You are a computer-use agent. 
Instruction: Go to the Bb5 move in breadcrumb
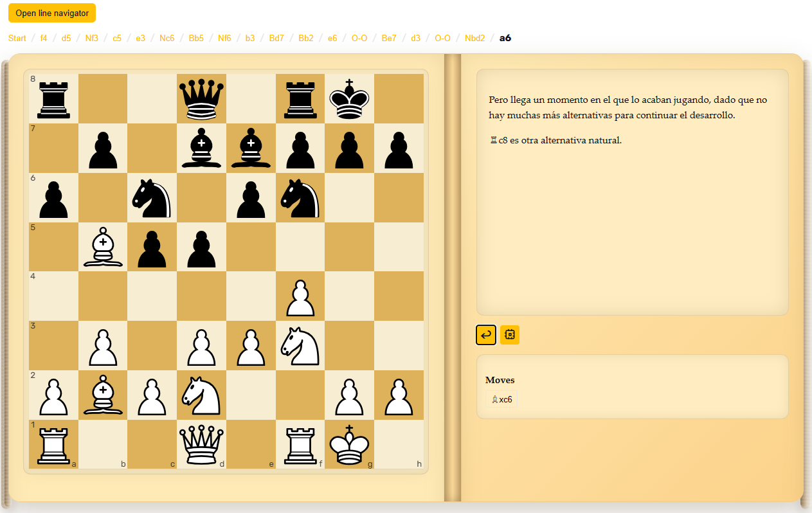pos(196,38)
